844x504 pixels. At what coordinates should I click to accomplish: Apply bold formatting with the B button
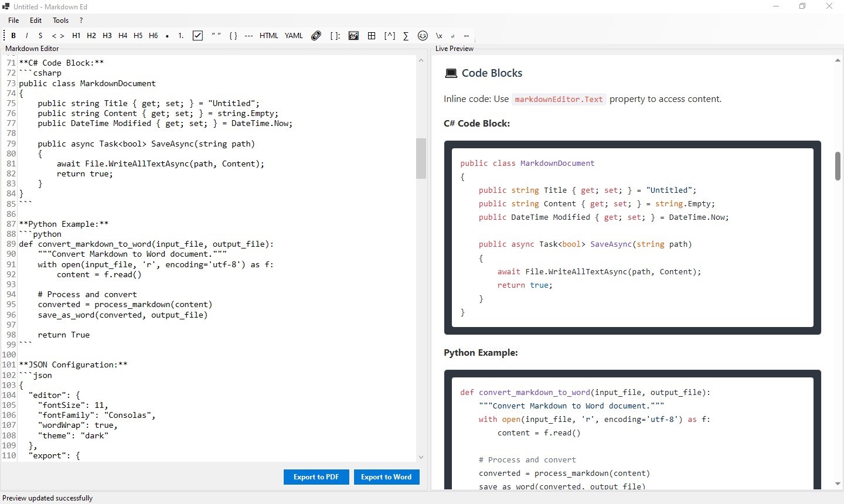[x=13, y=36]
